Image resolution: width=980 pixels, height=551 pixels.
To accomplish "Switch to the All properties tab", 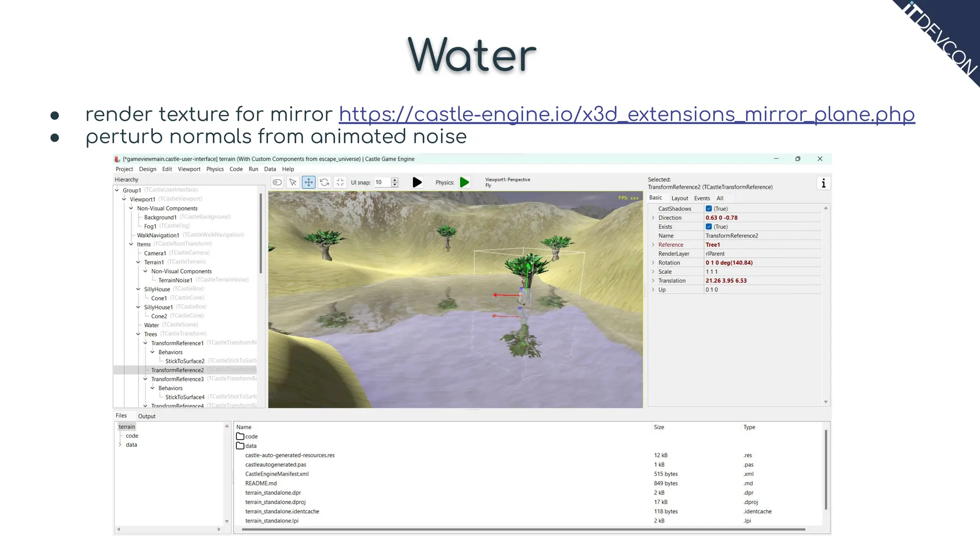I will (720, 198).
